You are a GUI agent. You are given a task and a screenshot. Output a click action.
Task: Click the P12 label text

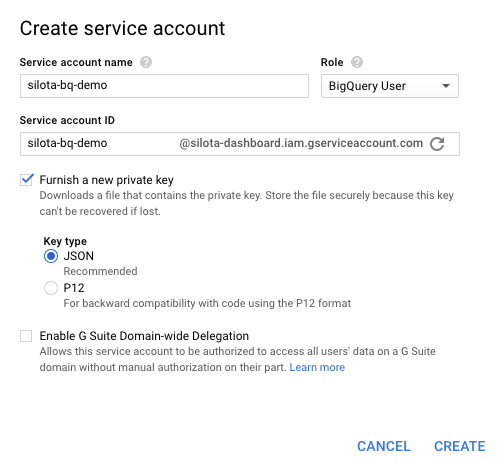pos(74,288)
